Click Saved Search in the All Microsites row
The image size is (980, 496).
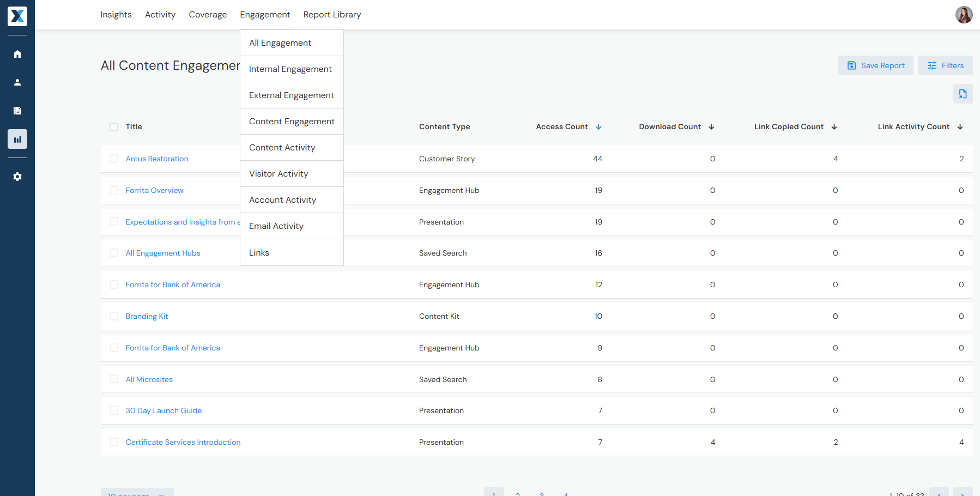443,379
